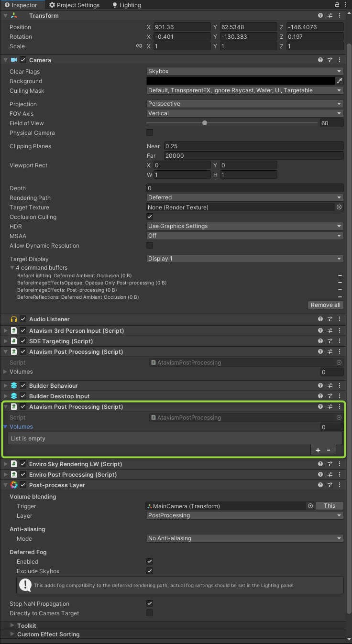This screenshot has width=352, height=644.
Task: Uncheck Stop NaN Propagation
Action: tap(150, 604)
